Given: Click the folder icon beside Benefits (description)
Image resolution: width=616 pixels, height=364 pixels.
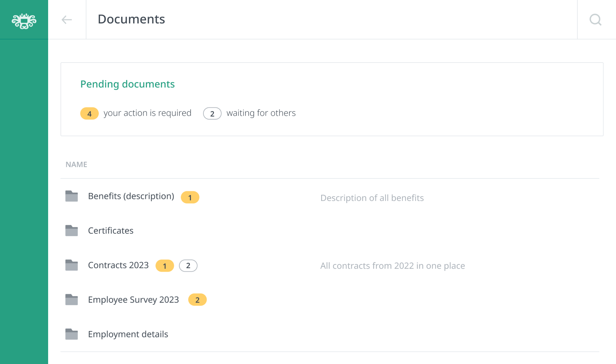Looking at the screenshot, I should click(71, 196).
